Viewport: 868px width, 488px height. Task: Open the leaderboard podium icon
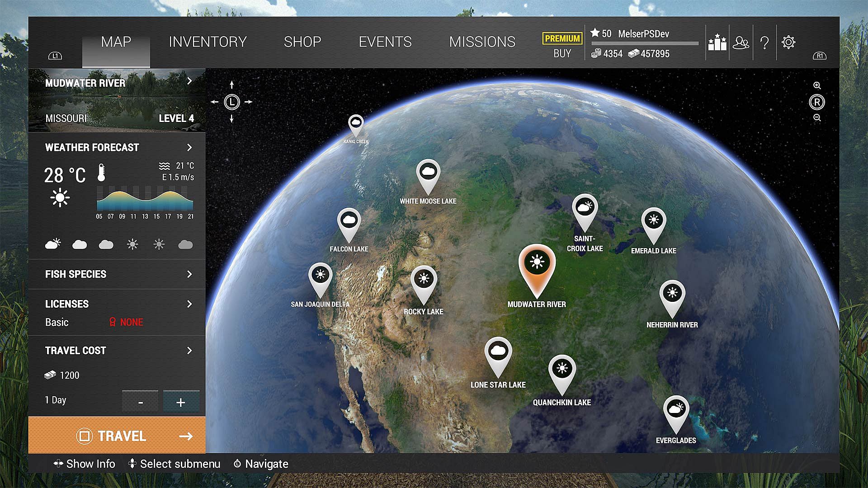[717, 42]
